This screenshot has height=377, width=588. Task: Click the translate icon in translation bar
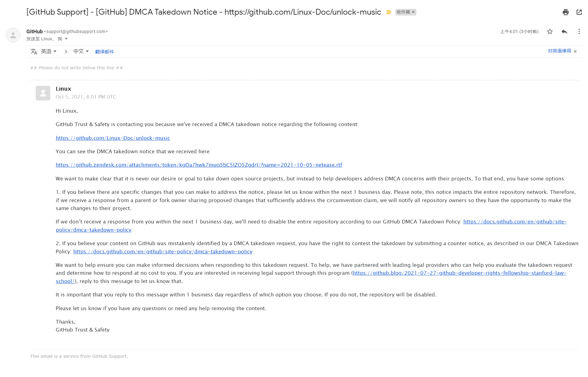[34, 52]
